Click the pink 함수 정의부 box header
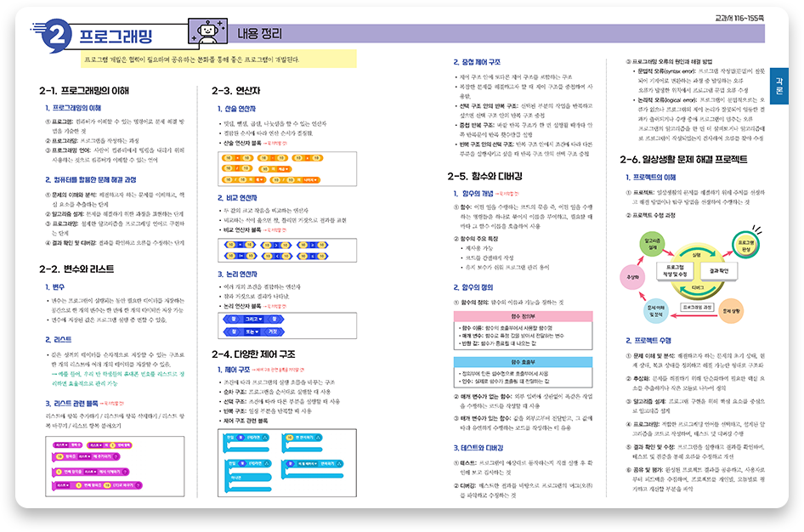 (x=523, y=316)
